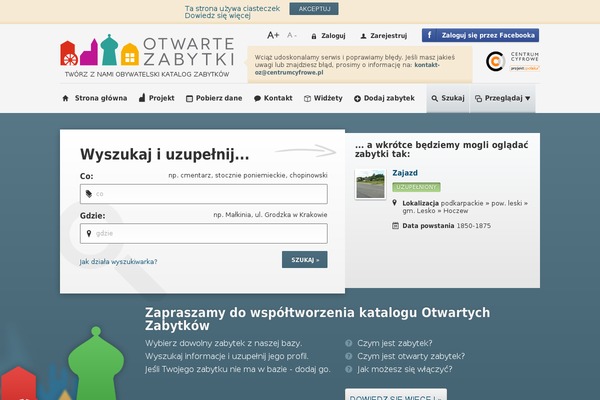Click the Facebook f icon
The height and width of the screenshot is (400, 600).
click(x=430, y=35)
